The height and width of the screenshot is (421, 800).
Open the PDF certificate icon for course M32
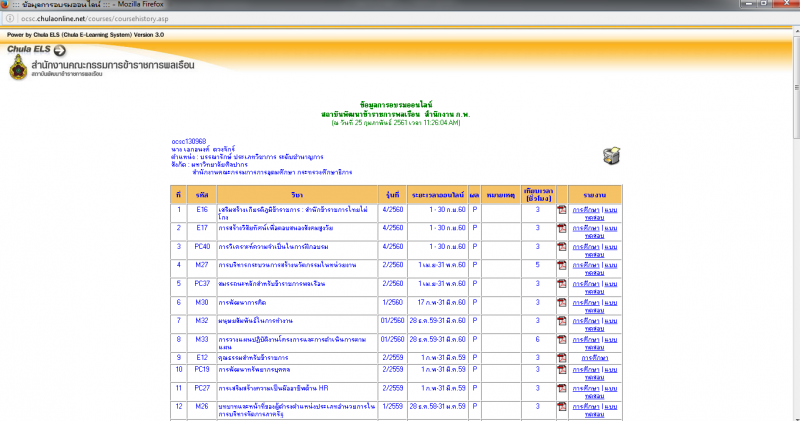tap(562, 321)
